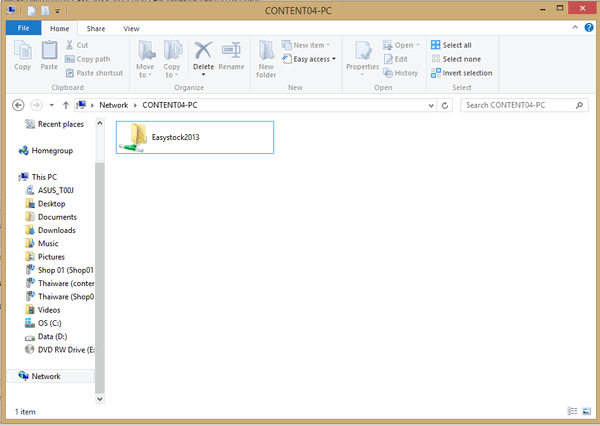This screenshot has width=600, height=426.
Task: Click the red X Delete icon
Action: point(203,51)
